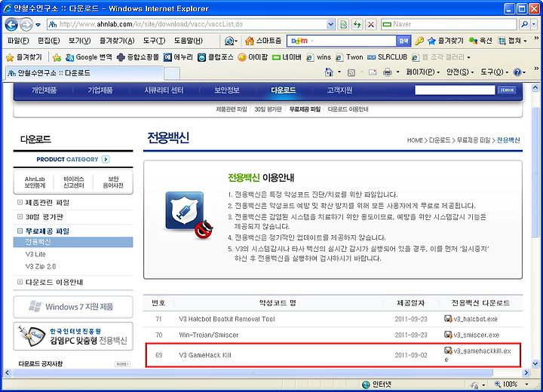
Task: Download v3_smiscer.exe file
Action: (x=471, y=335)
